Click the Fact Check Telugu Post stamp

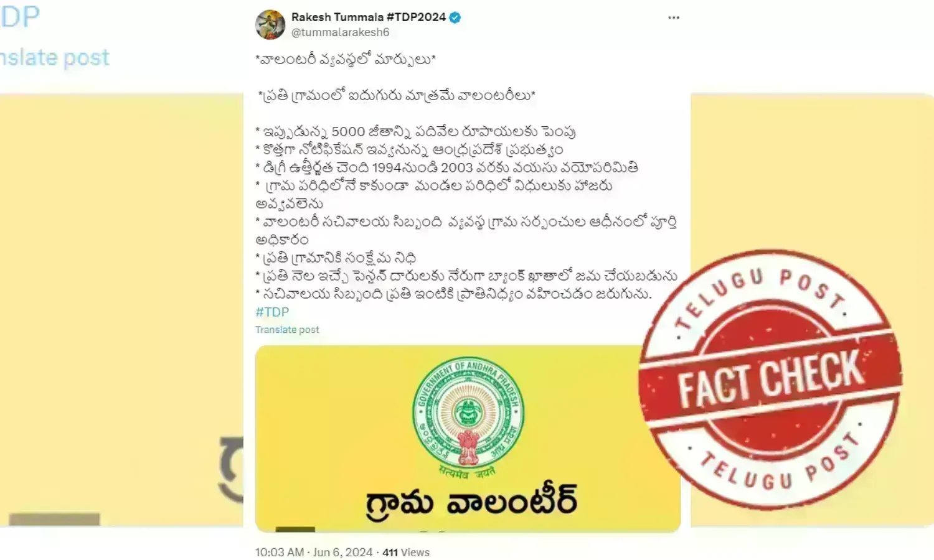tap(771, 379)
